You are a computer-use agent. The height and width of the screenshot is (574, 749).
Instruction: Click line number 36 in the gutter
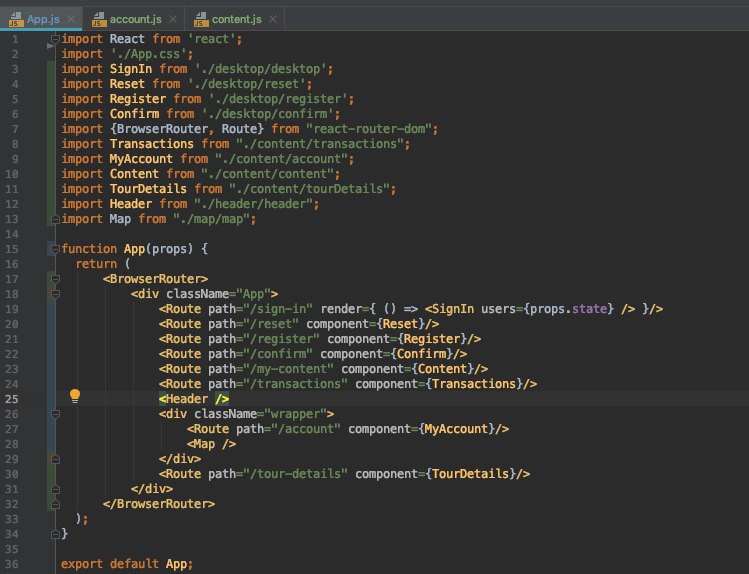tap(12, 564)
